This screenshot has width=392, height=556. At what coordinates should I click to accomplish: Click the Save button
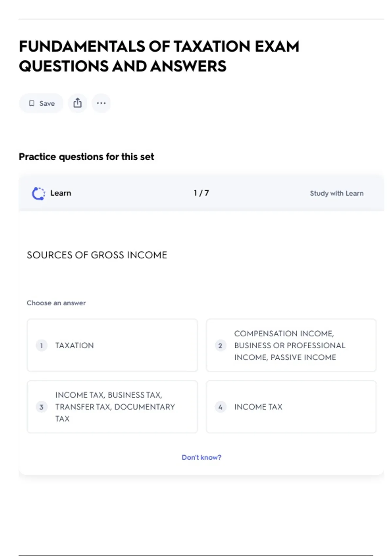pos(41,103)
